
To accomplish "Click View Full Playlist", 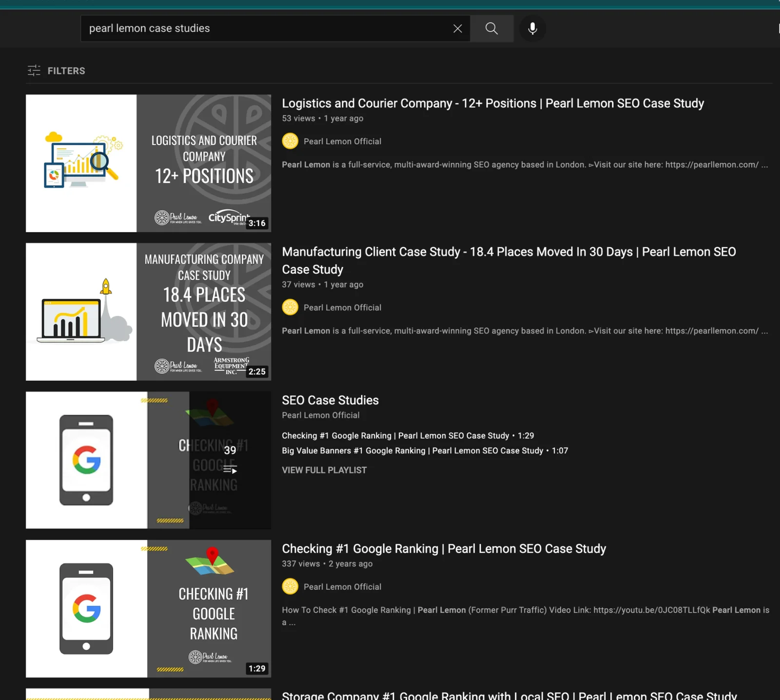I will (x=324, y=470).
